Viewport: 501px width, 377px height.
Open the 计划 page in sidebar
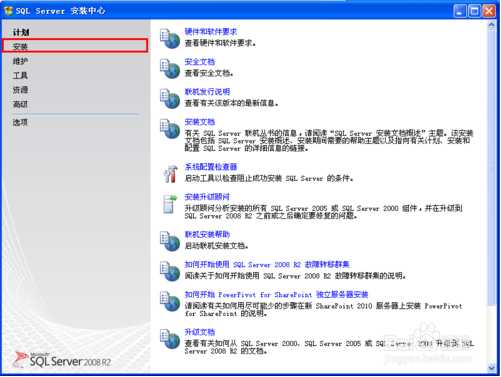click(x=21, y=32)
